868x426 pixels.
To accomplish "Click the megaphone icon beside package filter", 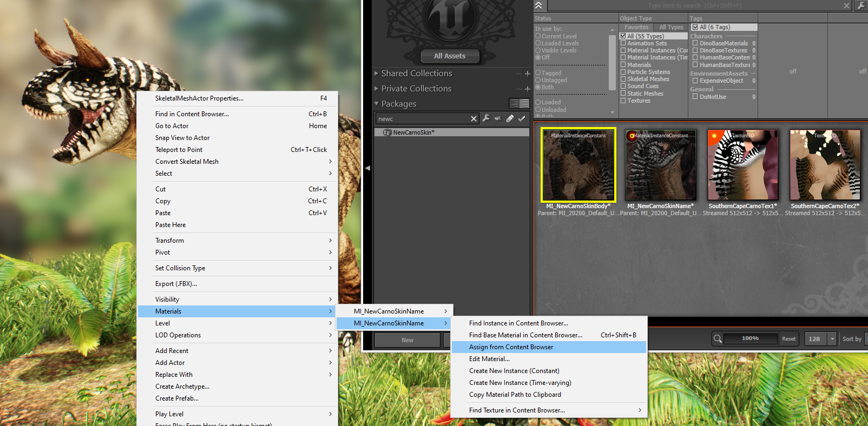I will pos(498,118).
